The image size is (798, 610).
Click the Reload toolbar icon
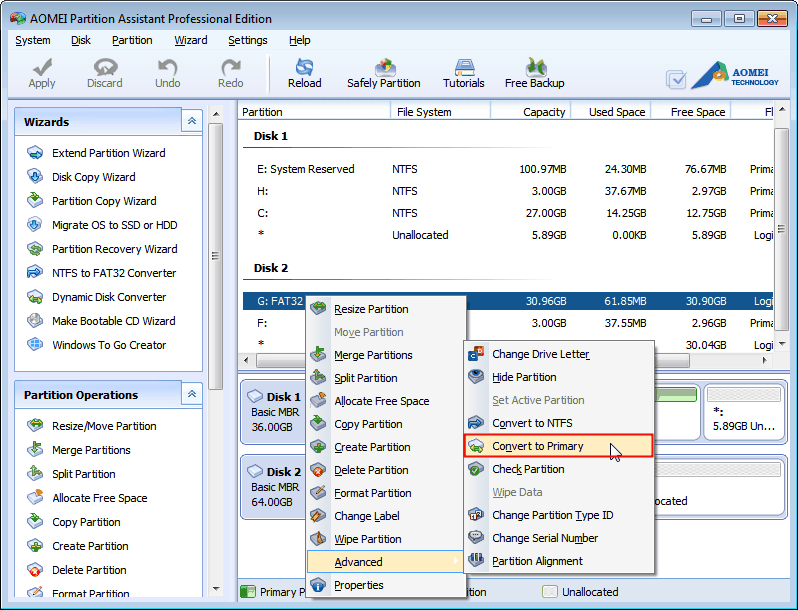[304, 74]
